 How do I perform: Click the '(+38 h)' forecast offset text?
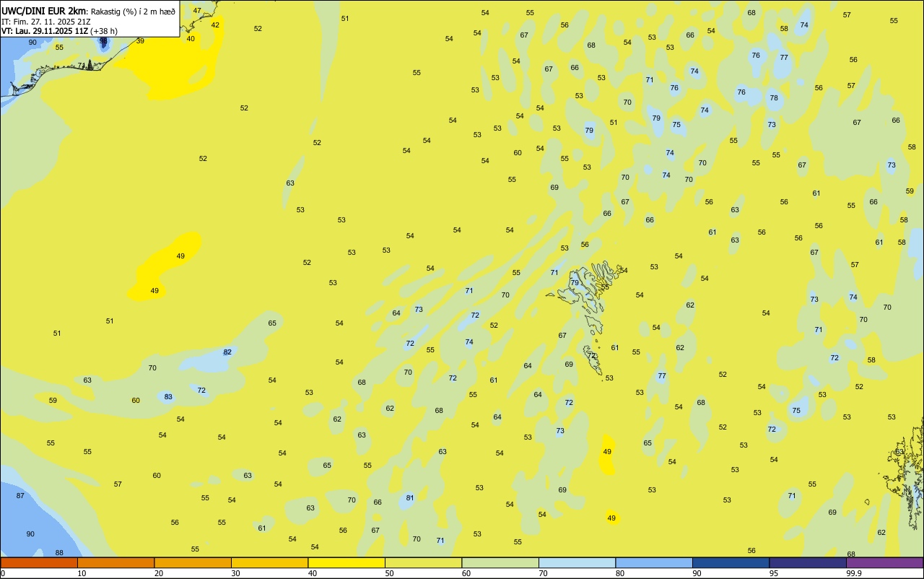(105, 31)
